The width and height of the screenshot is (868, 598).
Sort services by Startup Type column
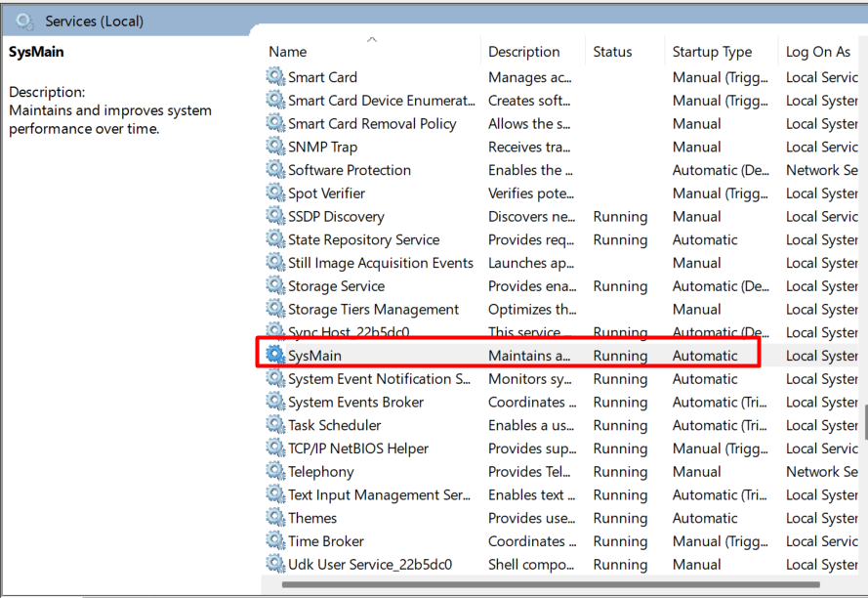[710, 51]
